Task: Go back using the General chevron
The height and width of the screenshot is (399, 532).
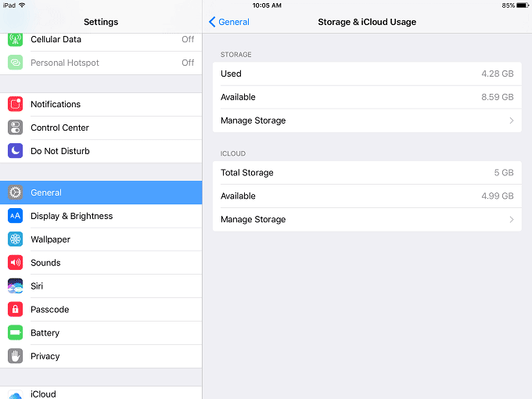Action: pos(212,22)
